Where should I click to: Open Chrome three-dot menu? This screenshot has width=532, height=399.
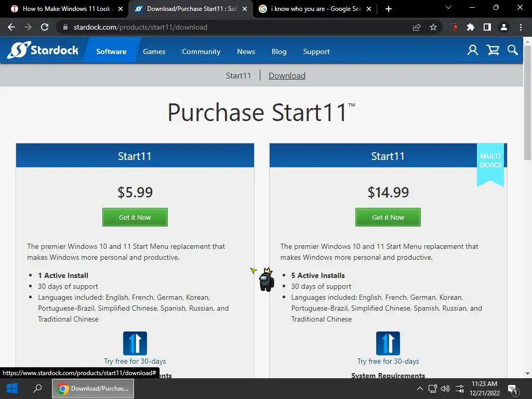pos(521,27)
